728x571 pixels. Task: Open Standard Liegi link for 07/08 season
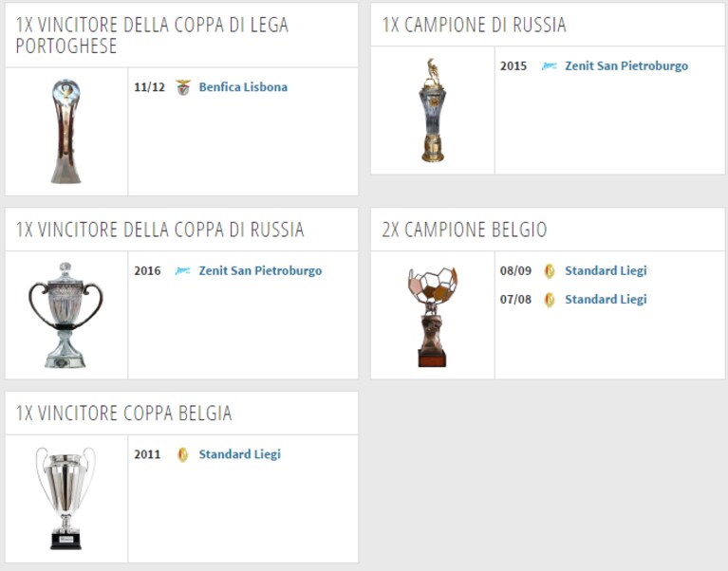point(606,299)
